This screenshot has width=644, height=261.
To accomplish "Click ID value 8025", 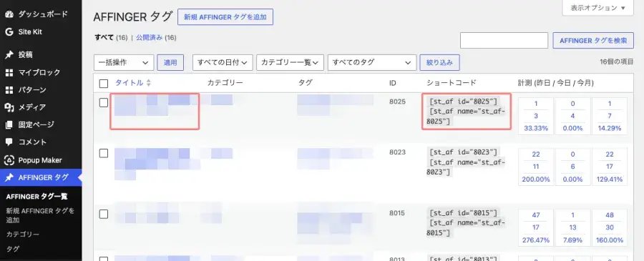I will (397, 102).
